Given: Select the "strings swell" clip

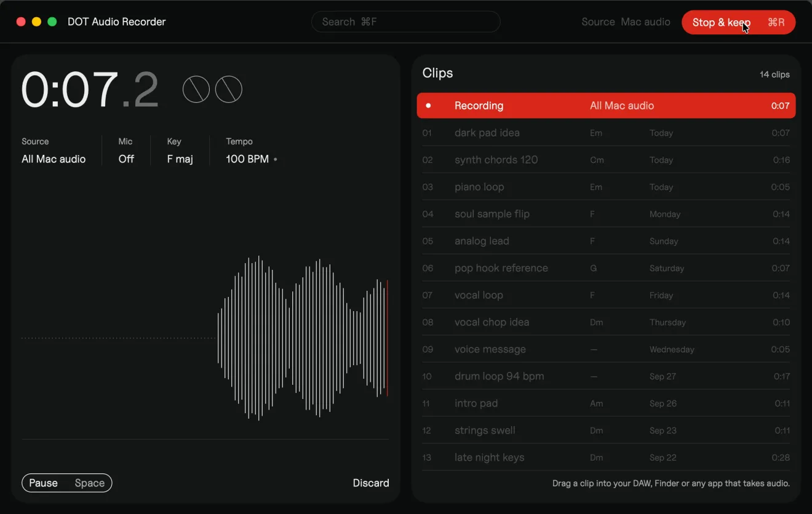Looking at the screenshot, I should 606,430.
